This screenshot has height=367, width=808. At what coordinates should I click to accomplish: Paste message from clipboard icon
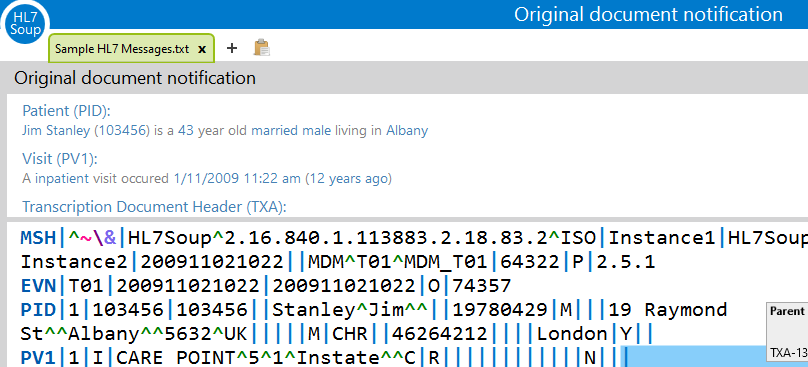(x=262, y=48)
